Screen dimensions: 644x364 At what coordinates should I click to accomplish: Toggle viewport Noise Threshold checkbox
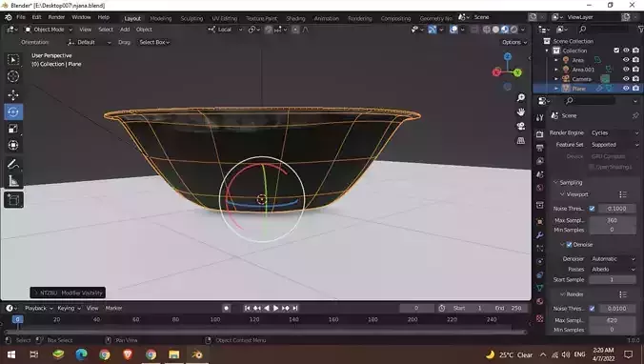[592, 209]
